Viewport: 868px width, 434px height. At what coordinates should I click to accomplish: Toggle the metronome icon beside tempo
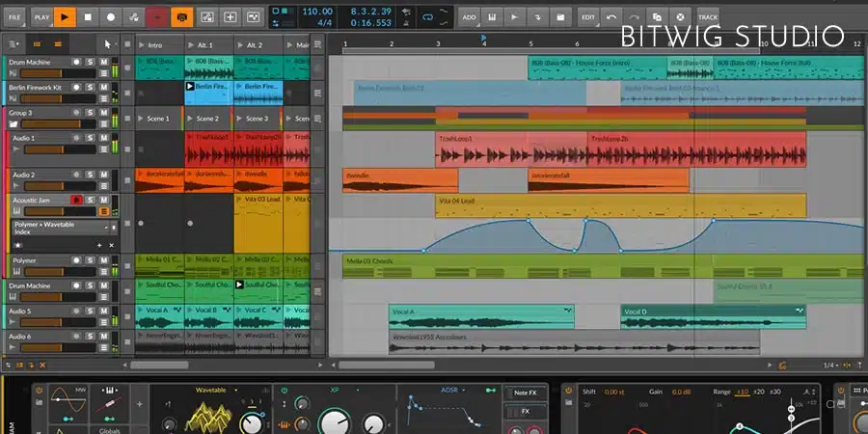pyautogui.click(x=407, y=23)
